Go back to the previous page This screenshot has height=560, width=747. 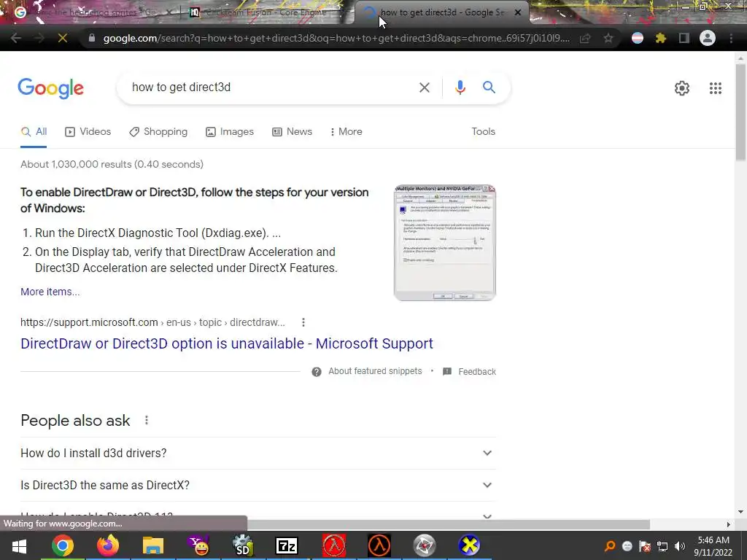pos(16,38)
